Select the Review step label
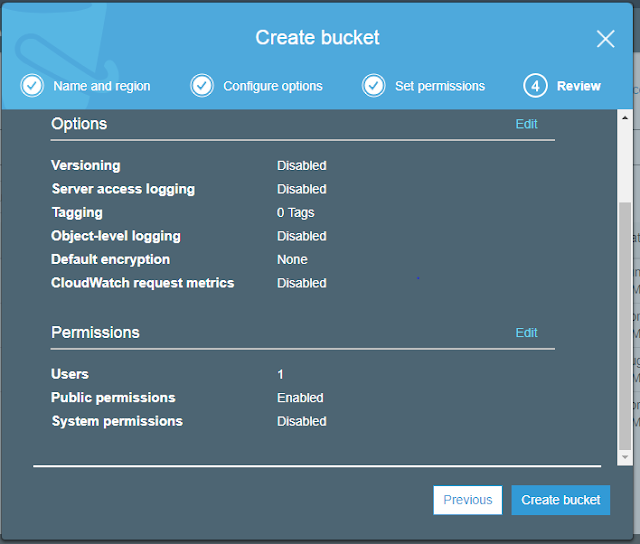This screenshot has height=544, width=640. coord(579,86)
